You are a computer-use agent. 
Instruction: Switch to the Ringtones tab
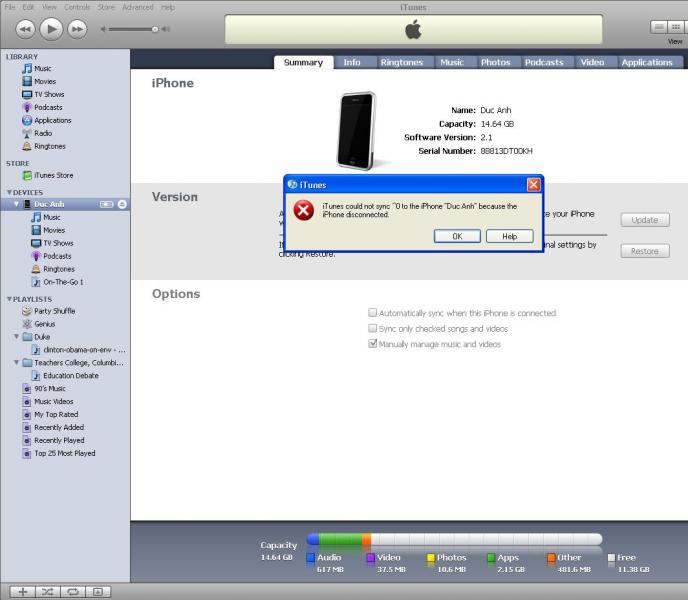(x=400, y=62)
